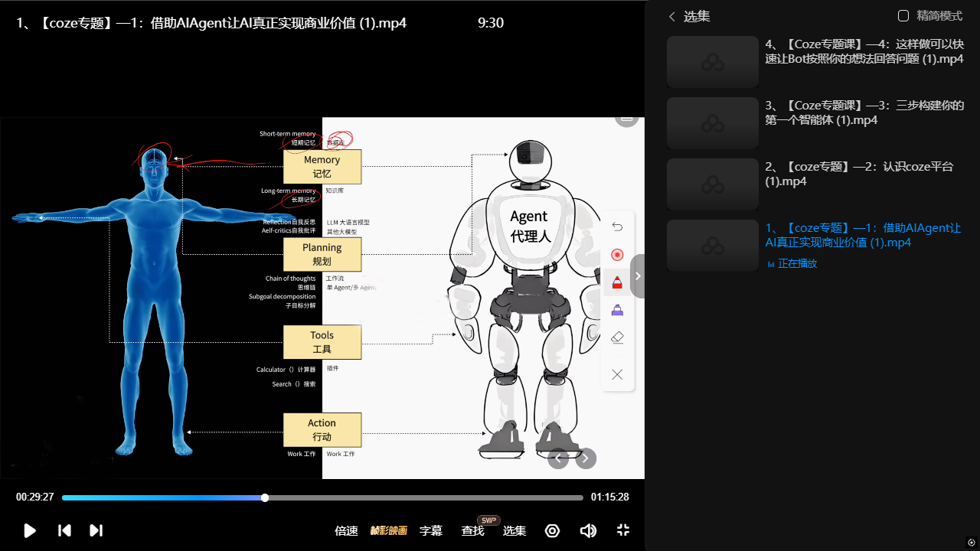Close the annotation toolbar with X

click(x=617, y=374)
